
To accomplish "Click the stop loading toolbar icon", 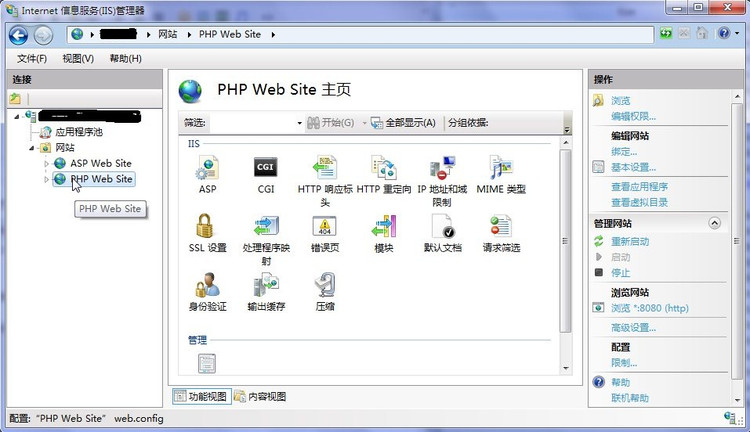I will (x=684, y=33).
